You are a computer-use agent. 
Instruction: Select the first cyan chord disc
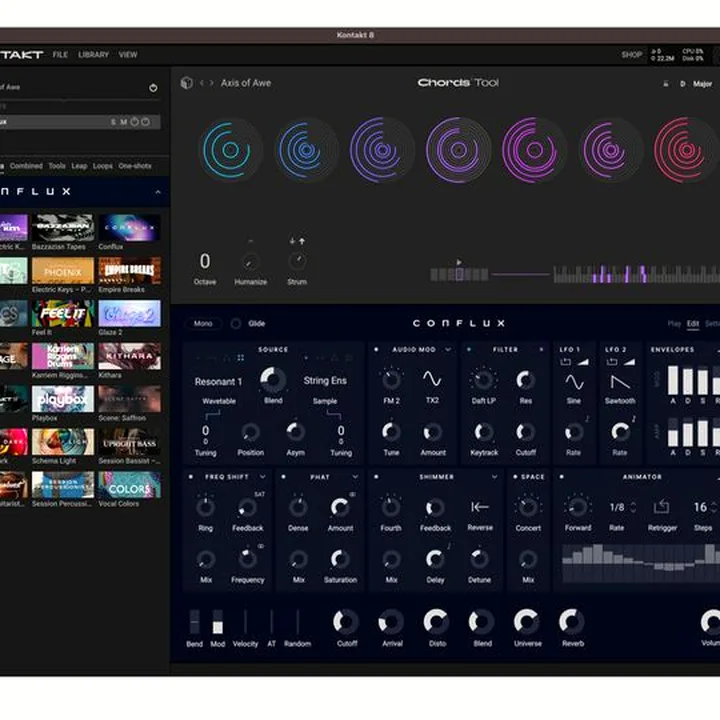tap(231, 150)
